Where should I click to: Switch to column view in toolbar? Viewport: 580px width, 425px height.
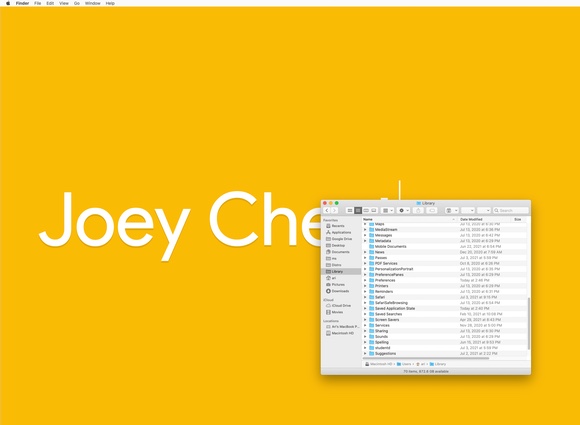366,210
